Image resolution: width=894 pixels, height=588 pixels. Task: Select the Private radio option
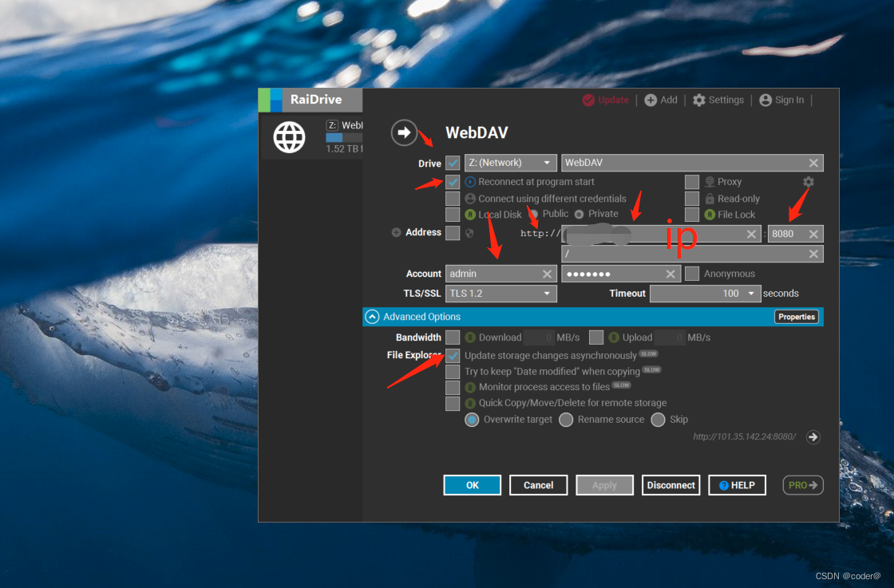click(580, 215)
